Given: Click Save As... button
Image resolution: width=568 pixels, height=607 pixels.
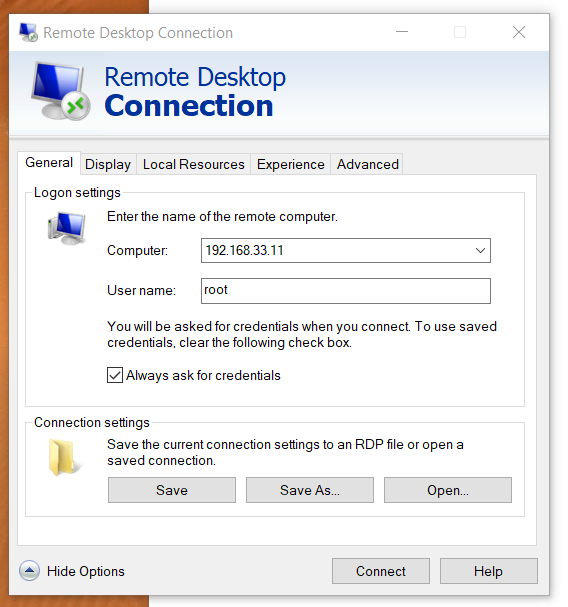Looking at the screenshot, I should [x=310, y=490].
